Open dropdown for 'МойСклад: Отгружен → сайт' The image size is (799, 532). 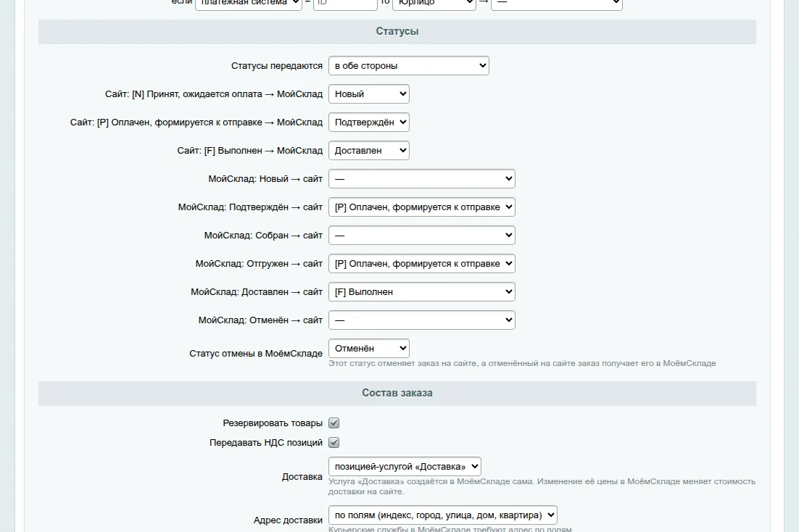click(x=422, y=263)
